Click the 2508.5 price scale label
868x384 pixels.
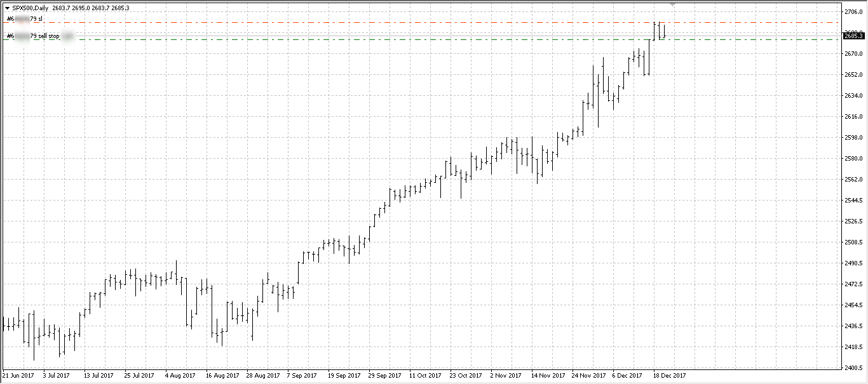pos(853,242)
